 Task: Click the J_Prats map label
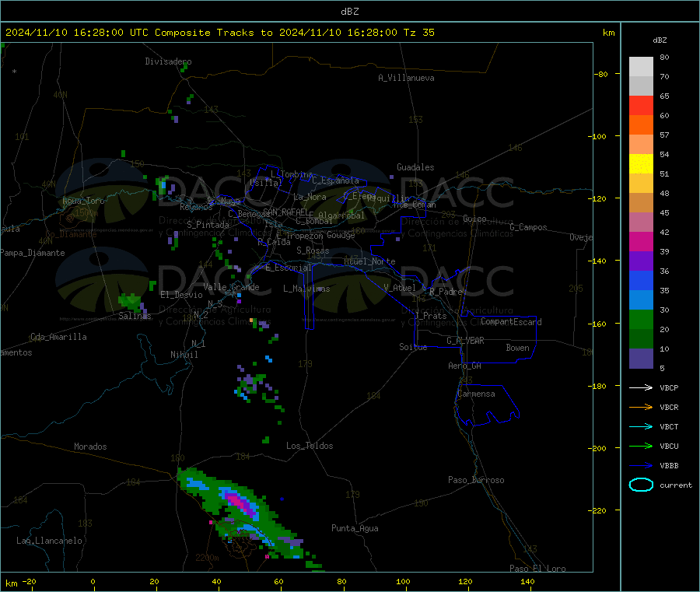pos(431,316)
